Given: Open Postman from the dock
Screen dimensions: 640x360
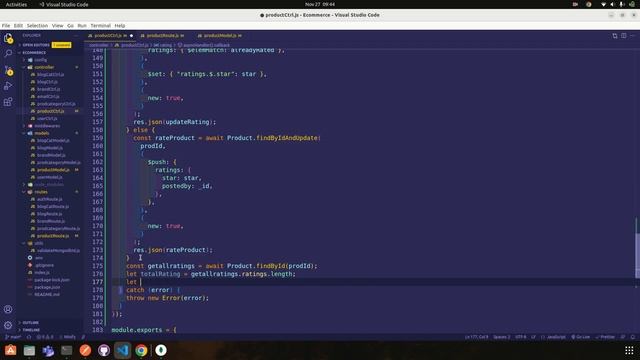Looking at the screenshot, I should 85,350.
